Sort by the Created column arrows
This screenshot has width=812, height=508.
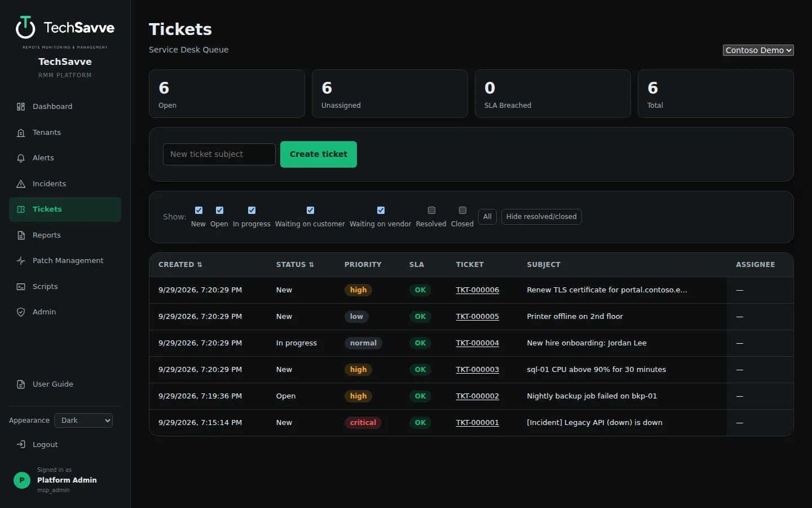tap(200, 265)
